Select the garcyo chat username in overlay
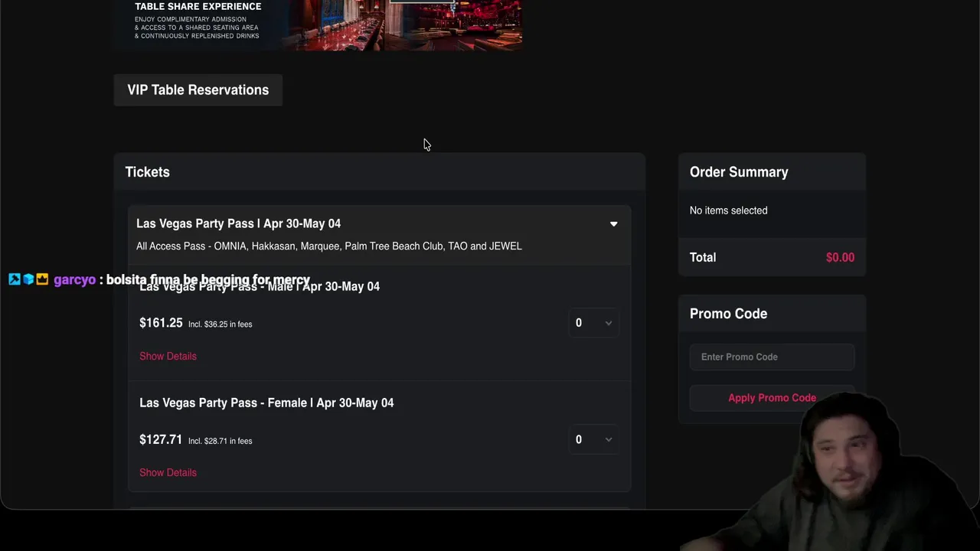This screenshot has height=551, width=980. click(74, 280)
